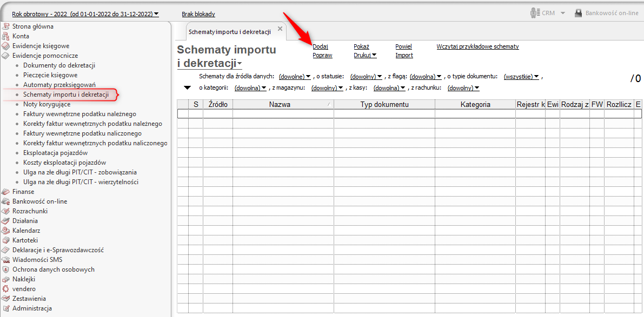Click the Dodaj link
Image resolution: width=644 pixels, height=317 pixels.
coord(320,46)
